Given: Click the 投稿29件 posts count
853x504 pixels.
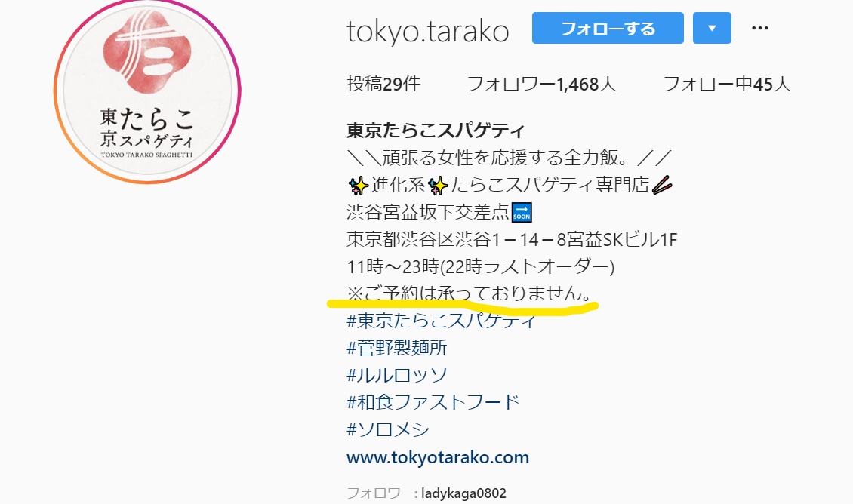Looking at the screenshot, I should pos(383,84).
